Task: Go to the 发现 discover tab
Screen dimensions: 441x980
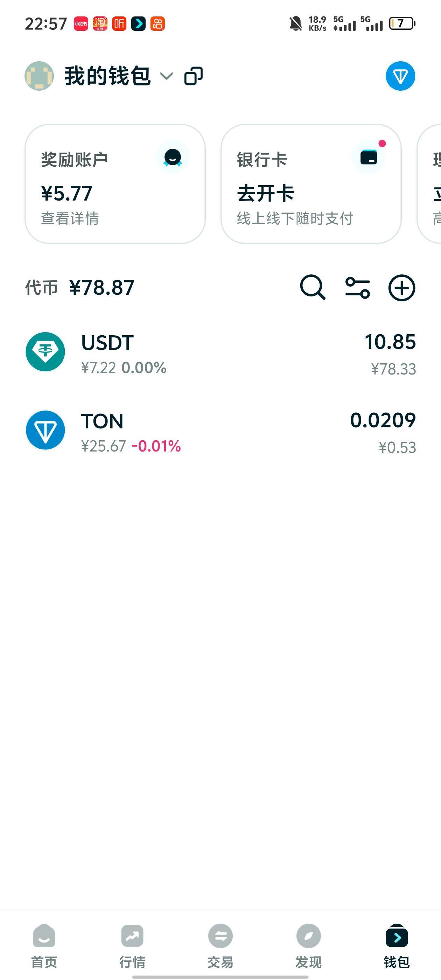Action: (309, 945)
